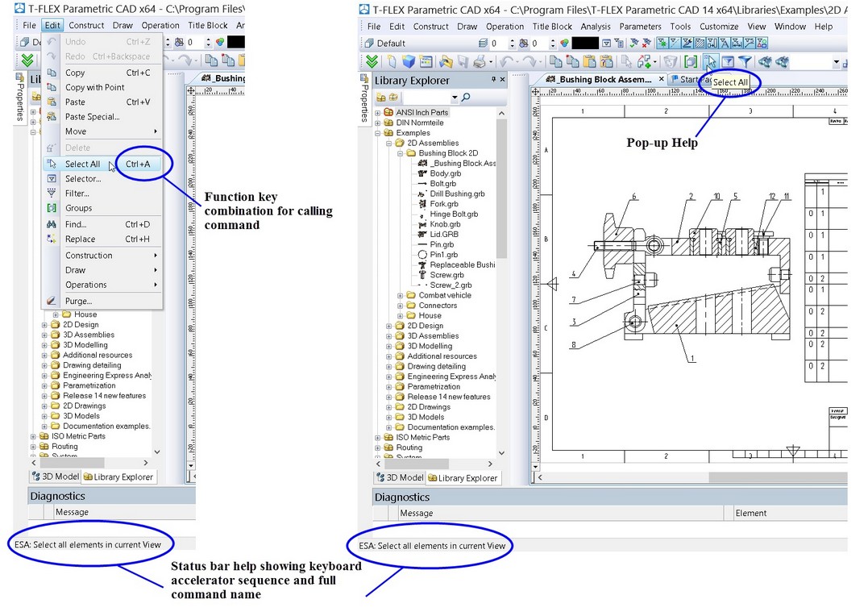Choose Purge... in the Edit menu

pyautogui.click(x=102, y=302)
